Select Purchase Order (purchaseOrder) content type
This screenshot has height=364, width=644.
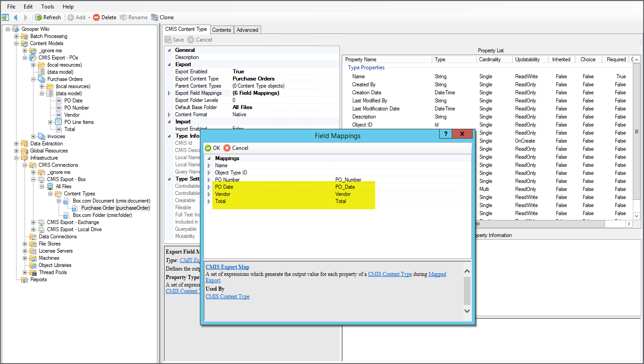click(115, 208)
